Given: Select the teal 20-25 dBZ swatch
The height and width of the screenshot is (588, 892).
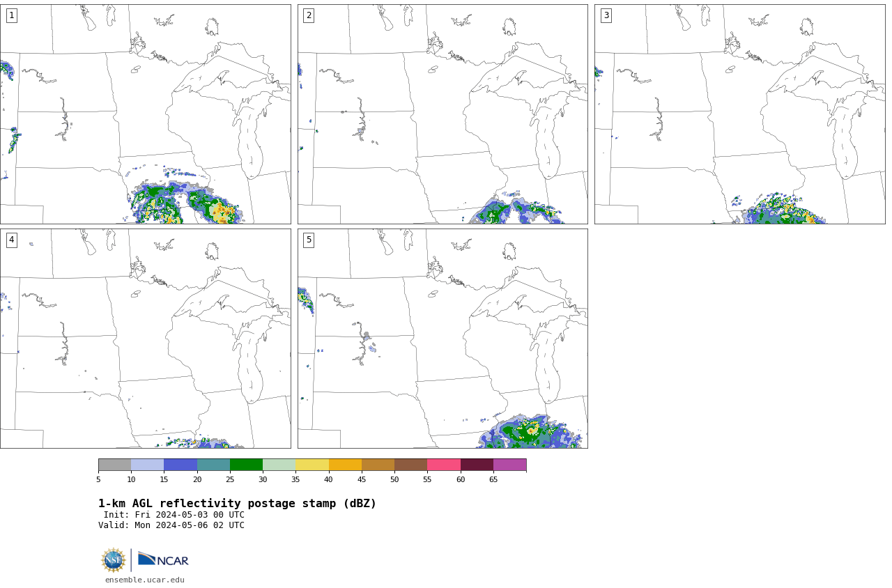Looking at the screenshot, I should pos(213,465).
